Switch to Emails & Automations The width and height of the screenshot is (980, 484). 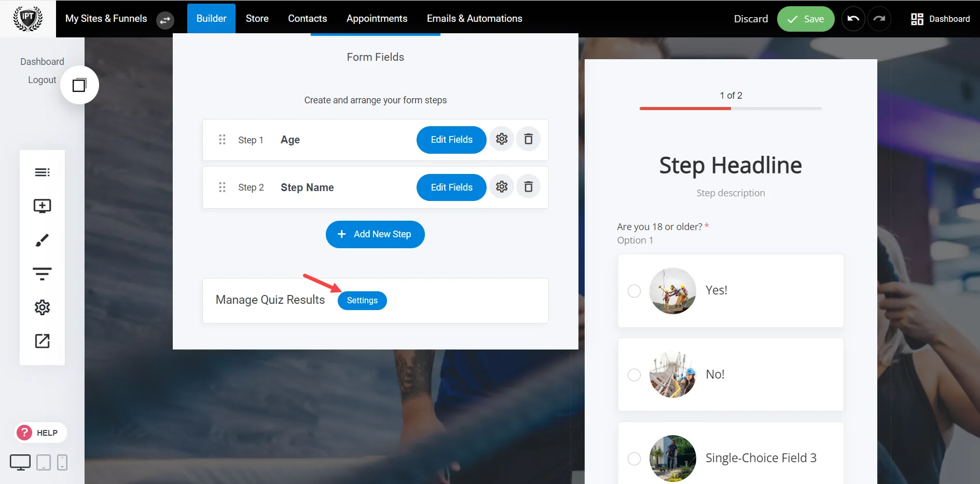pyautogui.click(x=474, y=18)
